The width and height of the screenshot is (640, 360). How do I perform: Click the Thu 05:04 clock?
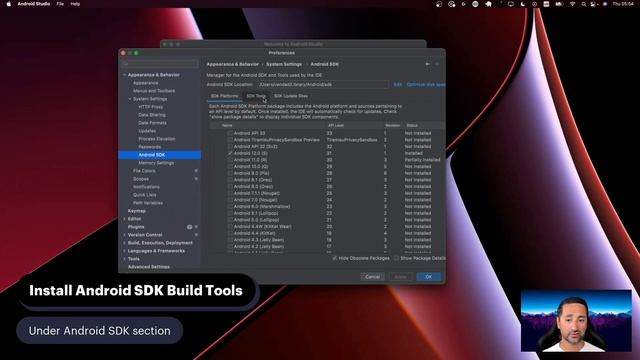[623, 4]
